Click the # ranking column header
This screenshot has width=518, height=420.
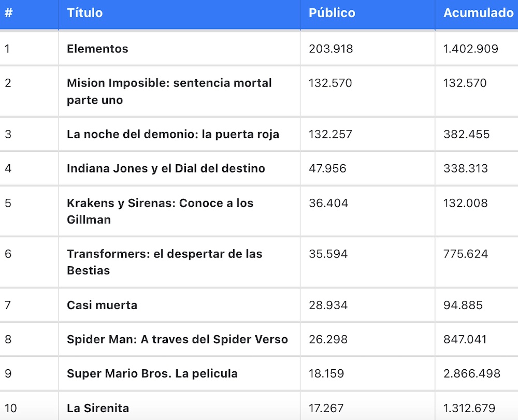9,13
